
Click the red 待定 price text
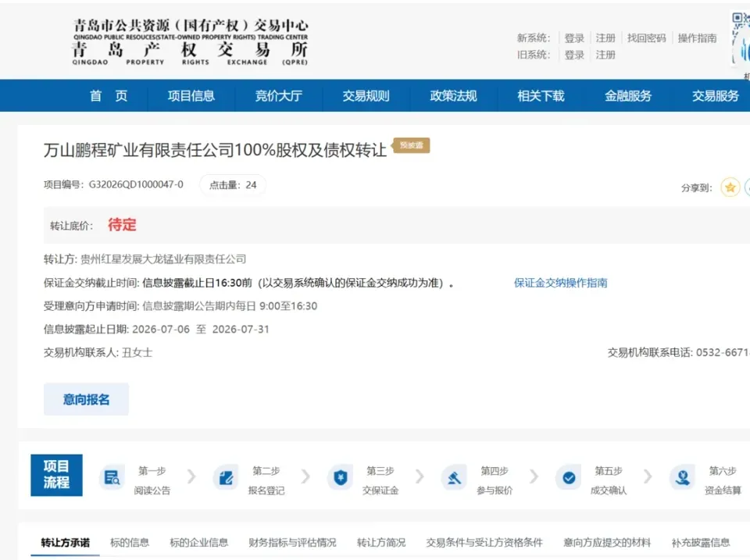[x=122, y=224]
